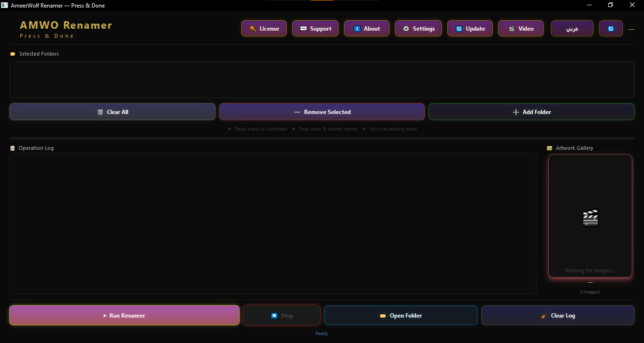Click the Remove Selected button
644x343 pixels.
point(322,112)
